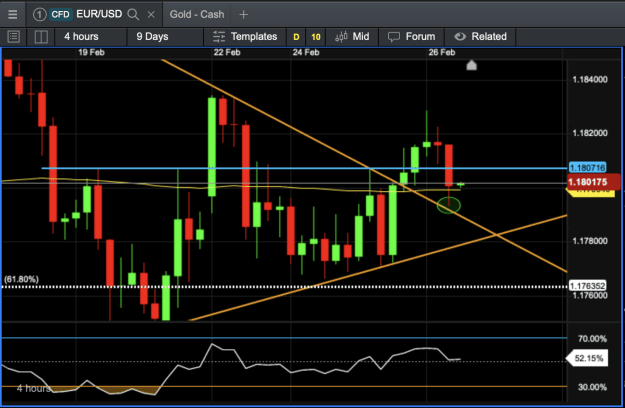This screenshot has height=408, width=625.
Task: Toggle the split-layout panel icon
Action: click(x=41, y=37)
